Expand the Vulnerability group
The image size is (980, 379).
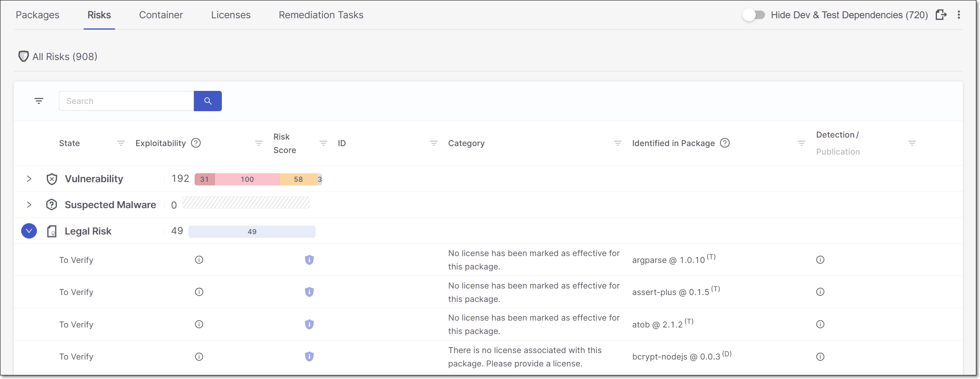pos(29,179)
